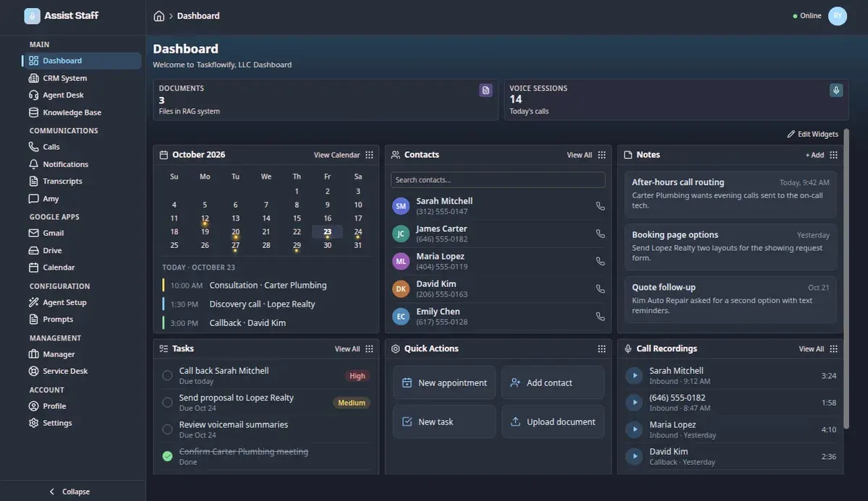Open Agent Desk in sidebar

pyautogui.click(x=82, y=95)
